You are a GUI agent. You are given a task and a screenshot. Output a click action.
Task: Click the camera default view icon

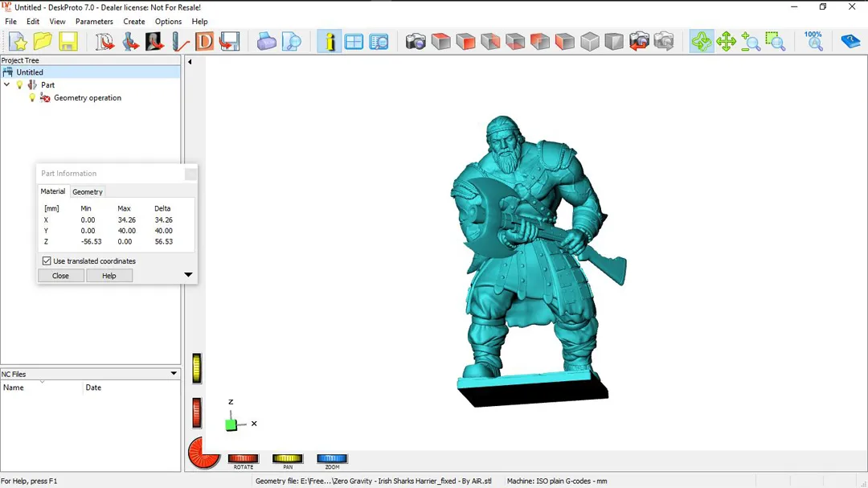[x=416, y=42]
